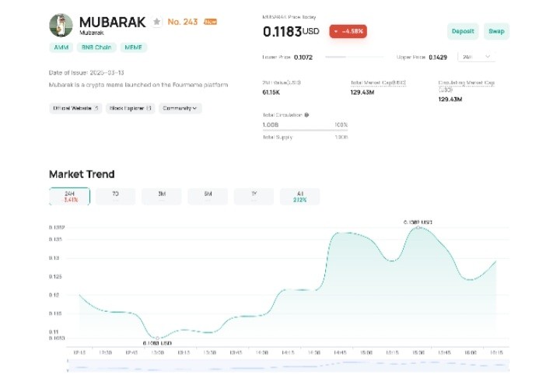Open the 24H price range dropdown
Screen dimensions: 560x392
click(476, 57)
